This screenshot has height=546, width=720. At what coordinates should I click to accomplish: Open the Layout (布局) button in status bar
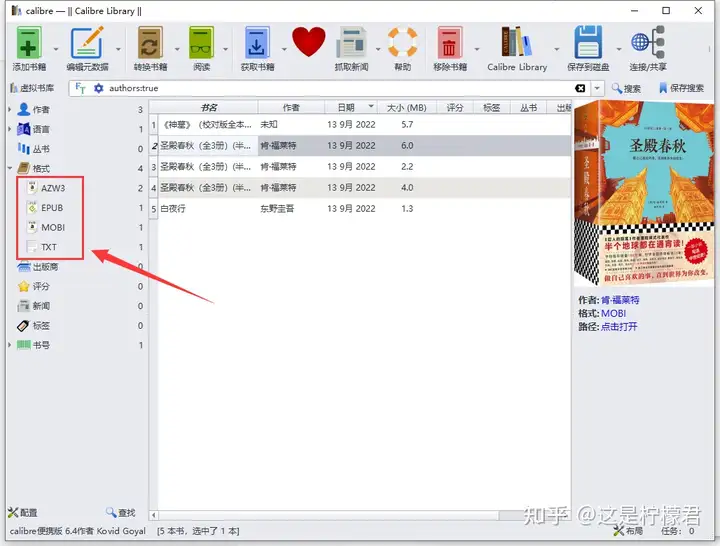coord(628,531)
